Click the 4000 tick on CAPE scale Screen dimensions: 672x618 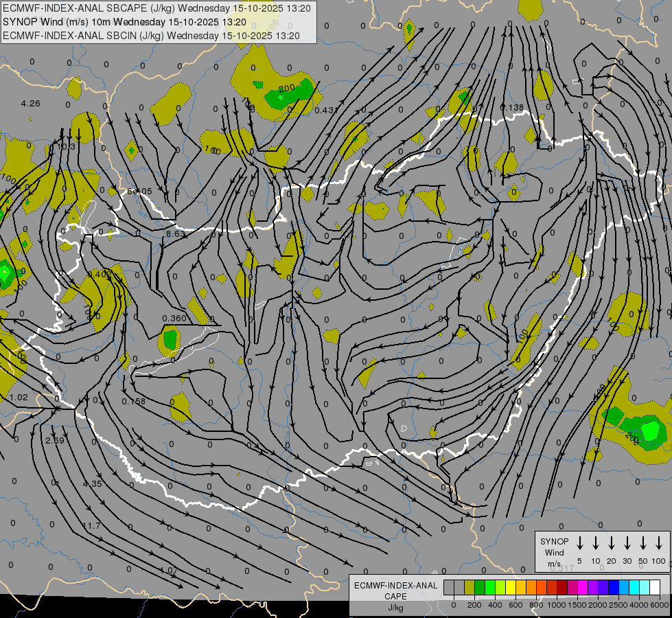pos(640,605)
